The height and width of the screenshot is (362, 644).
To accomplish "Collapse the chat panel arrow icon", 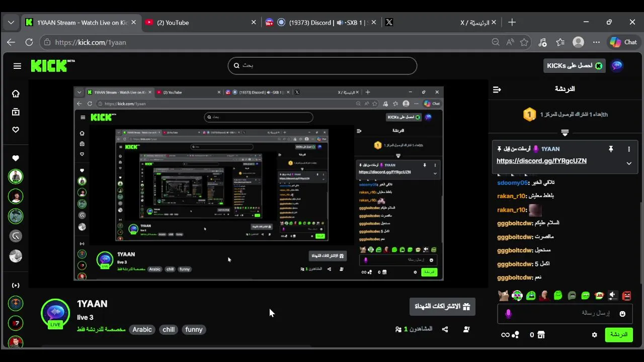I will coord(497,89).
